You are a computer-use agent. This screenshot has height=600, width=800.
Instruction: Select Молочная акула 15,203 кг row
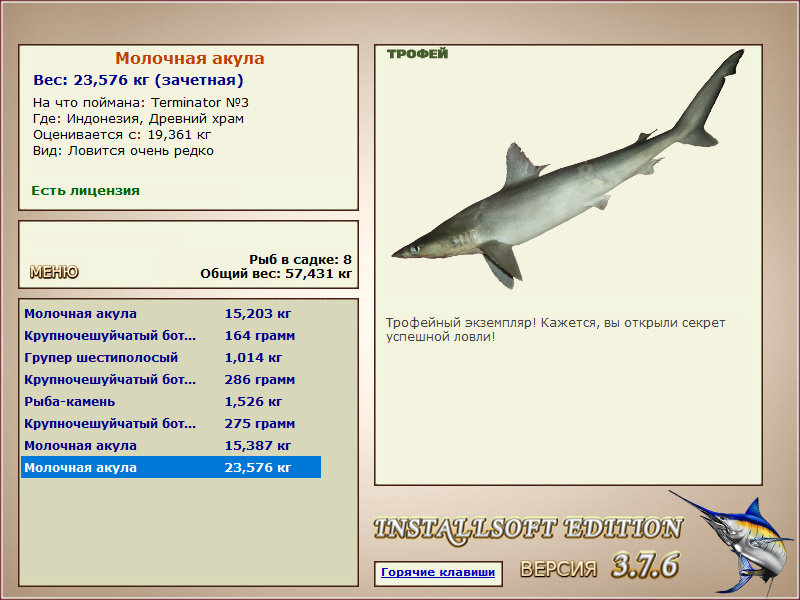(x=171, y=313)
